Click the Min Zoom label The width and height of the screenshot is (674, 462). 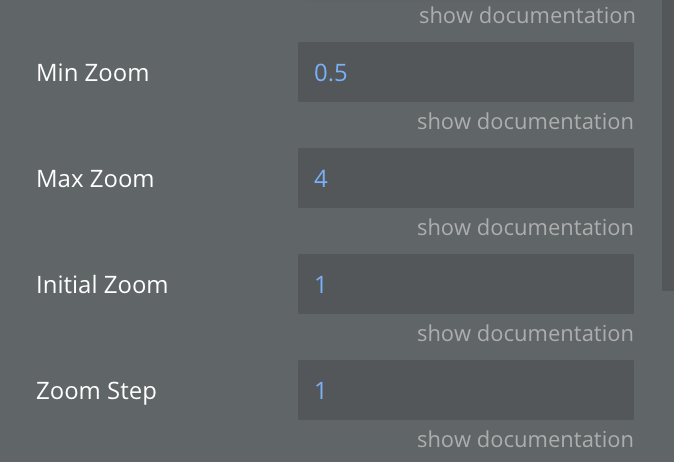92,73
